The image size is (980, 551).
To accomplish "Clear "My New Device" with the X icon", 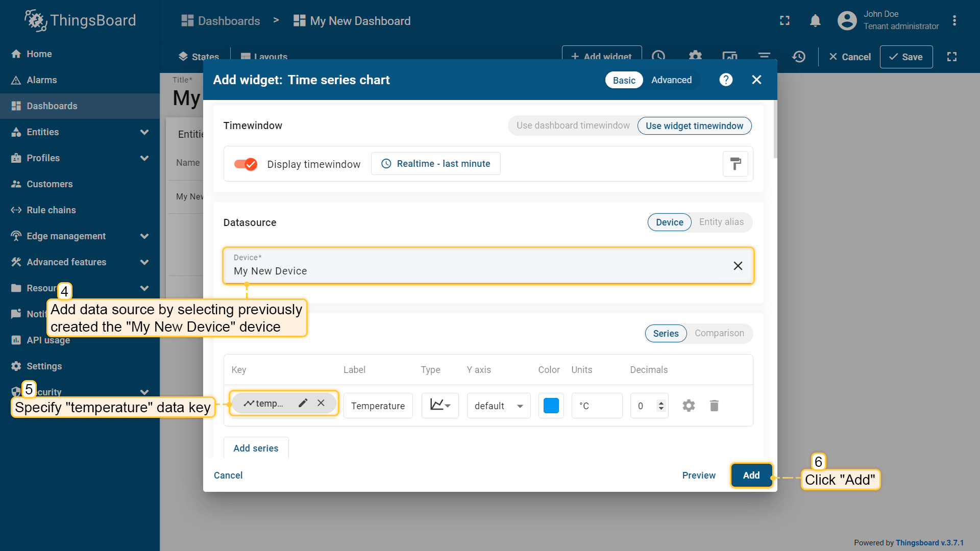I will coord(738,266).
